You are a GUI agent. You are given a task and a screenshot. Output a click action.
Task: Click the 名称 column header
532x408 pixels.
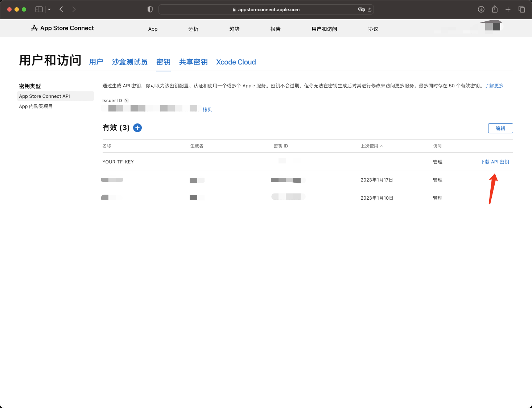tap(107, 146)
